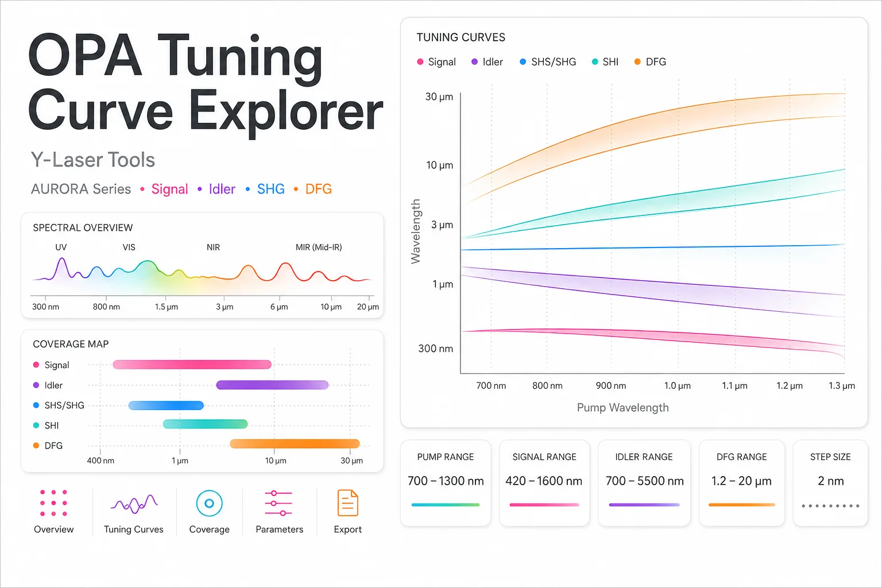The image size is (882, 588).
Task: Click the 1.2 – 20 µm DFG value
Action: point(741,481)
